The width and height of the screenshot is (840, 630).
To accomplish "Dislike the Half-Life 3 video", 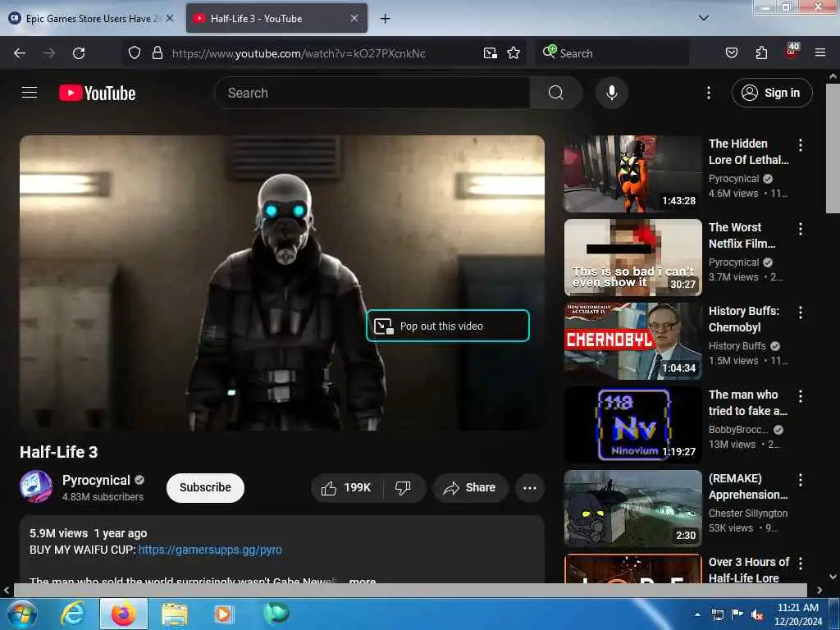I will pos(404,487).
